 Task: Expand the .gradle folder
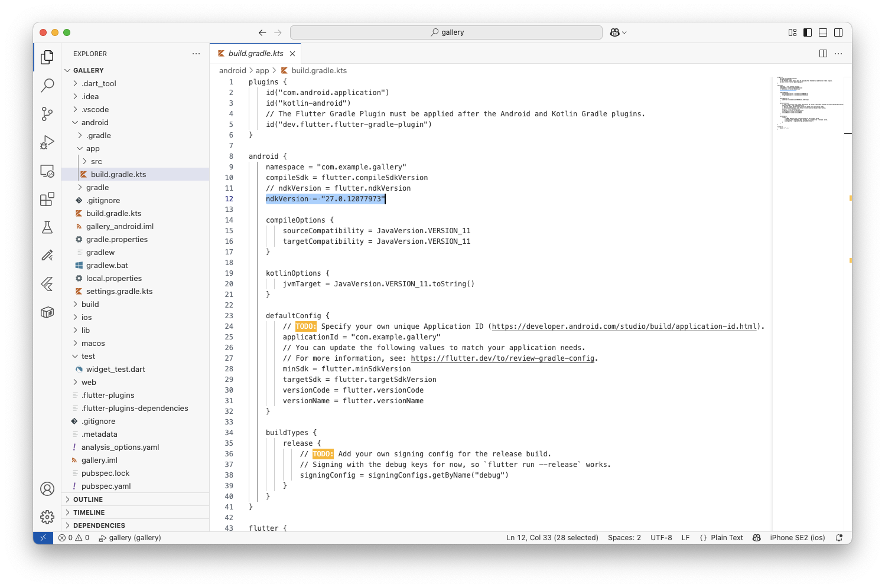[135, 135]
